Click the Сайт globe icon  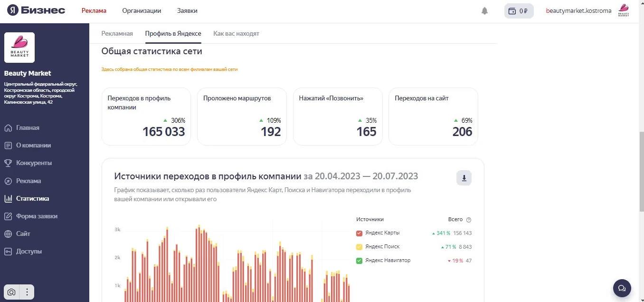pyautogui.click(x=8, y=234)
